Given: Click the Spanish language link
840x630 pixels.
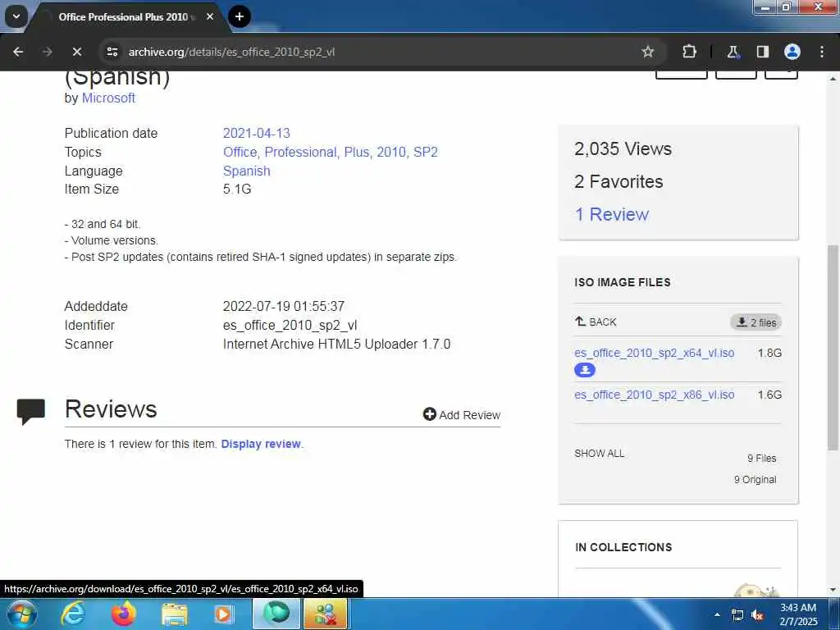Looking at the screenshot, I should tap(246, 171).
